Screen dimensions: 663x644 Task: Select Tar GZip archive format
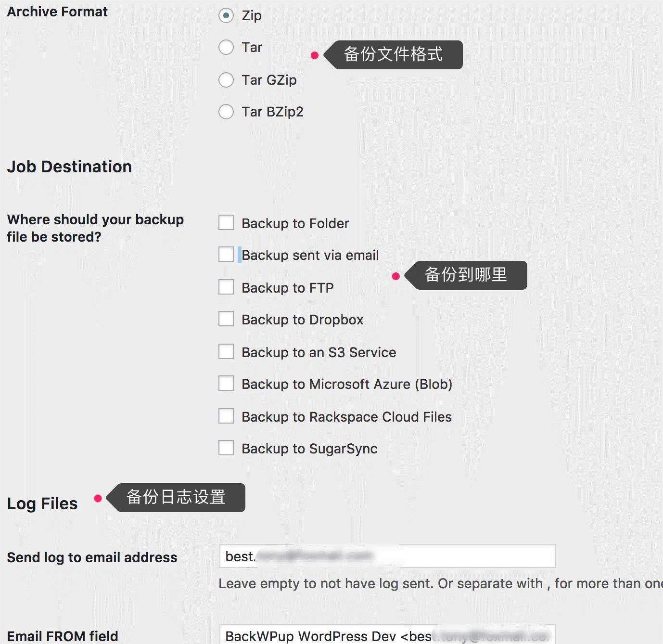(x=226, y=80)
